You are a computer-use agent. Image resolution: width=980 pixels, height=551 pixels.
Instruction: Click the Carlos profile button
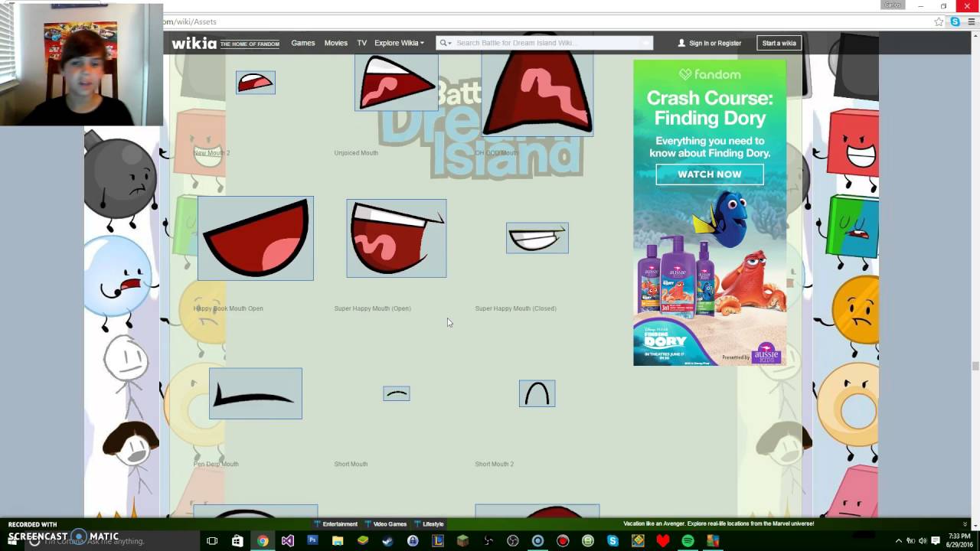tap(893, 5)
